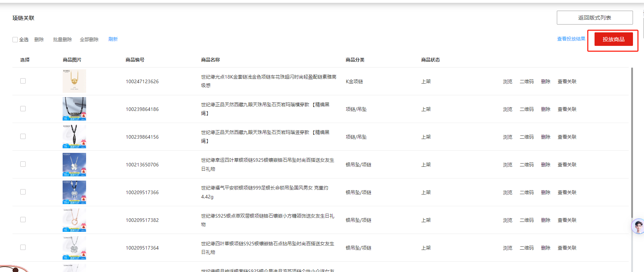Click 全部删除 in the toolbar
Image resolution: width=644 pixels, height=272 pixels.
point(89,39)
